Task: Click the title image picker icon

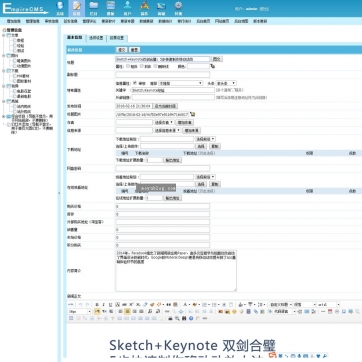Action: click(x=193, y=114)
